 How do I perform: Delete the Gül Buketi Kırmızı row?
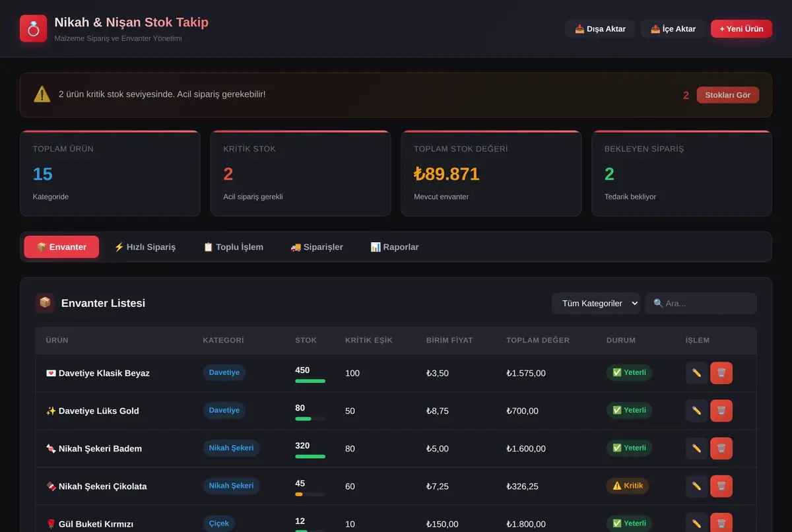[721, 523]
